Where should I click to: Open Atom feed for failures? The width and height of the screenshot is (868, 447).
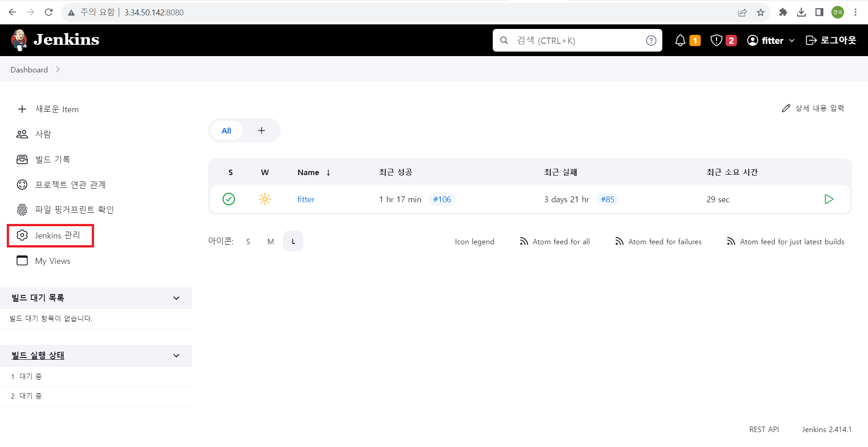coord(658,242)
